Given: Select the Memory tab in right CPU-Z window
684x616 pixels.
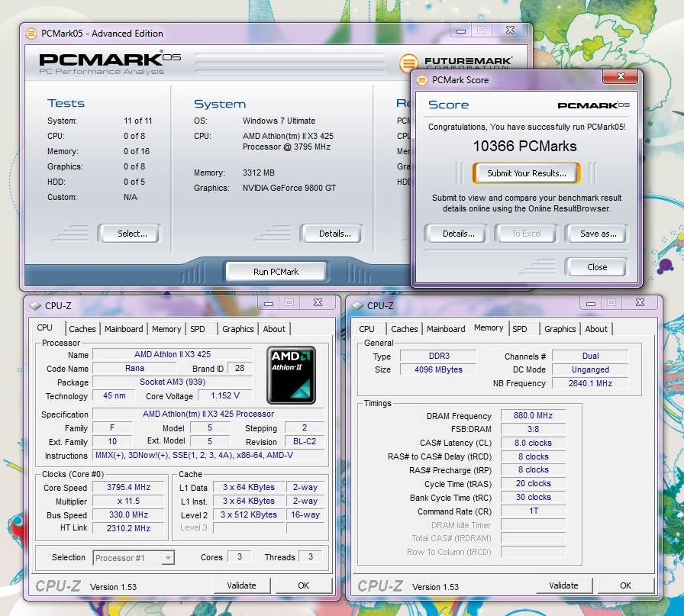Looking at the screenshot, I should click(x=489, y=327).
